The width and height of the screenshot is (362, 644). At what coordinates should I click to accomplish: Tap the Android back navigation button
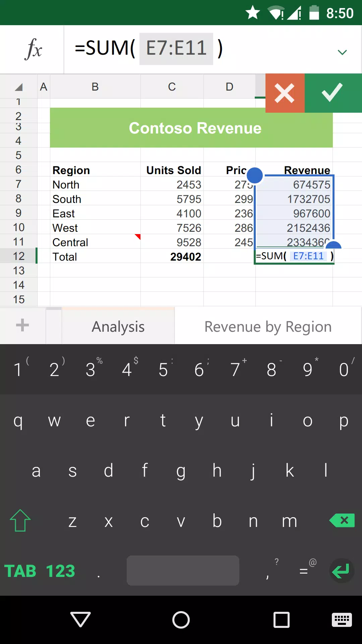tap(80, 620)
